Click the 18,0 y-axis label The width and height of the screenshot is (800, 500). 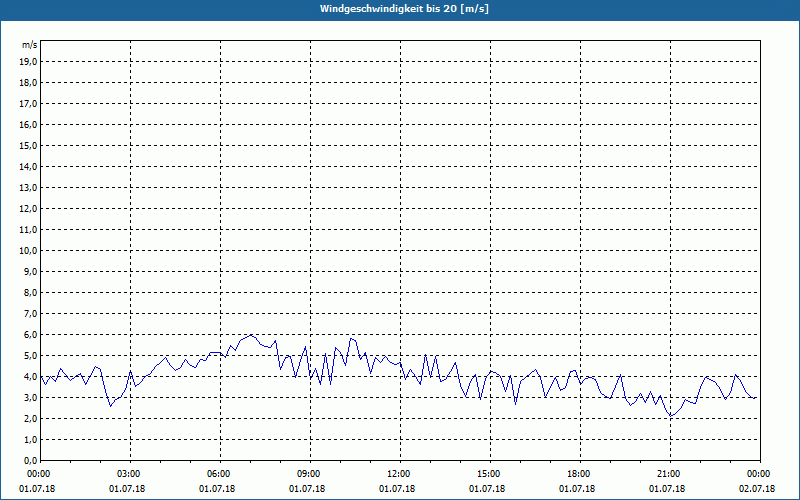[x=28, y=83]
